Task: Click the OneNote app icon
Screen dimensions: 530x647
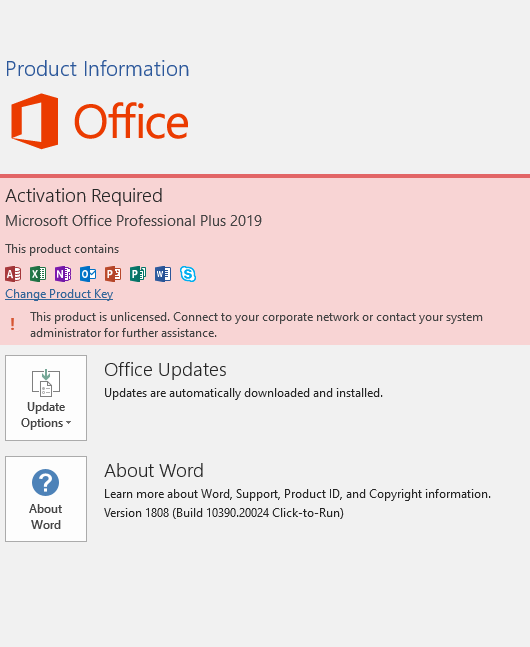Action: click(63, 274)
